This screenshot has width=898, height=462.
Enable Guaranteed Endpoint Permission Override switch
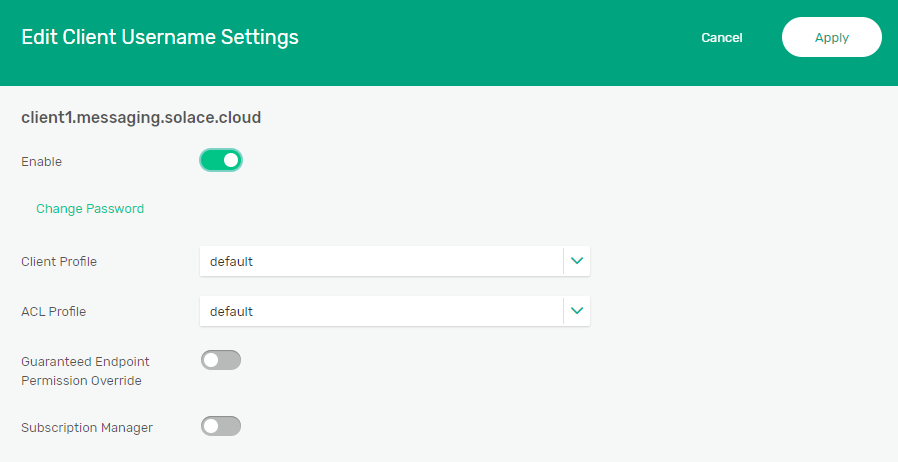tap(221, 360)
